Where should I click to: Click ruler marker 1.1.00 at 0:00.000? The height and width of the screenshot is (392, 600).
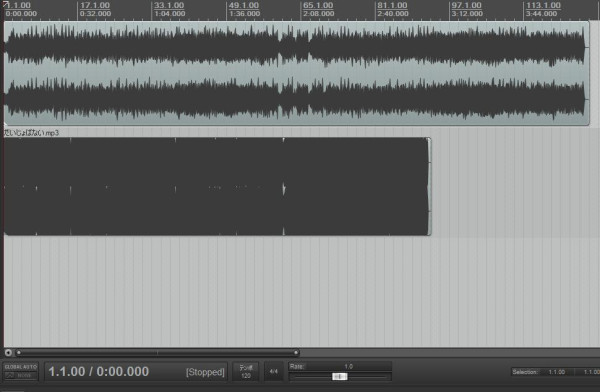(x=21, y=10)
